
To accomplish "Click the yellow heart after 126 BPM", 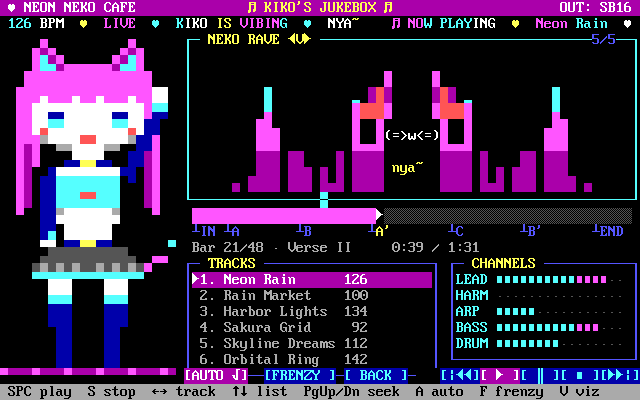I will [84, 24].
